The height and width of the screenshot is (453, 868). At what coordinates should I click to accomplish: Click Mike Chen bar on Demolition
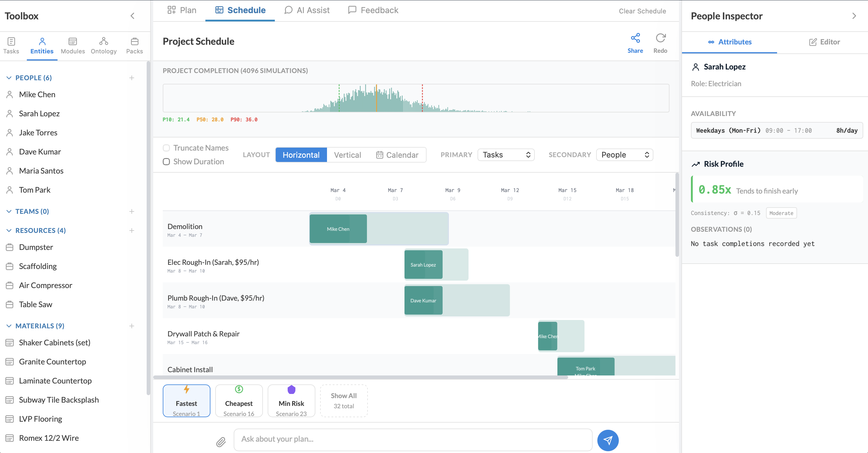coord(338,229)
